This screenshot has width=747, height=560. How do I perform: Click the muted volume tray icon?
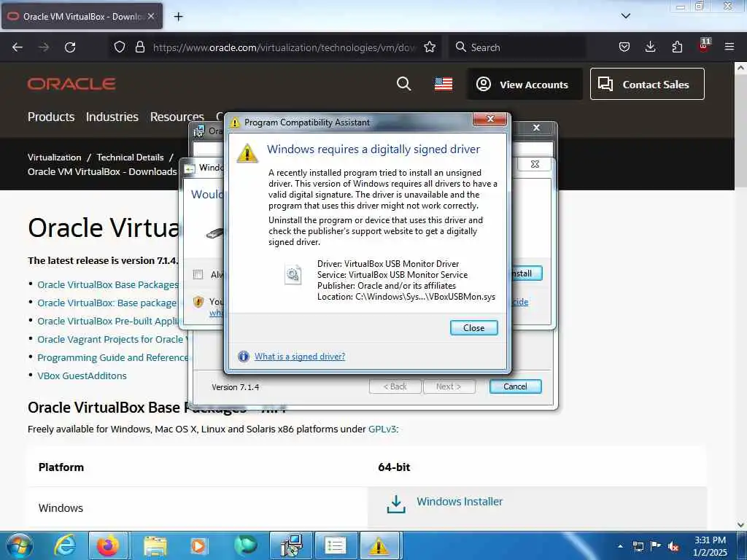click(x=673, y=547)
